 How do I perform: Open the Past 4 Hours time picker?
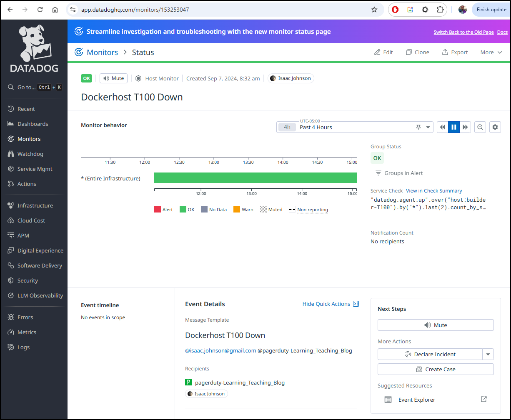click(x=355, y=127)
